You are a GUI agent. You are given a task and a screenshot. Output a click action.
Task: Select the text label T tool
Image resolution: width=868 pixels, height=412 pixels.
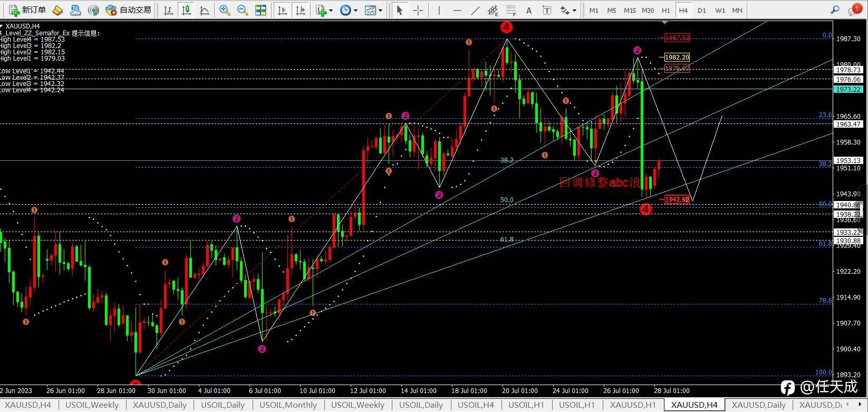(x=547, y=9)
